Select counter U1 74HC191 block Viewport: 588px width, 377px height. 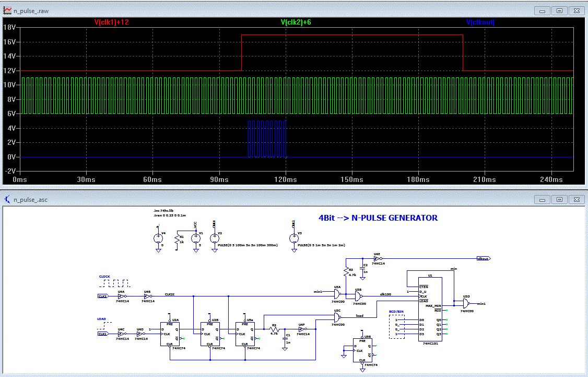tap(430, 310)
